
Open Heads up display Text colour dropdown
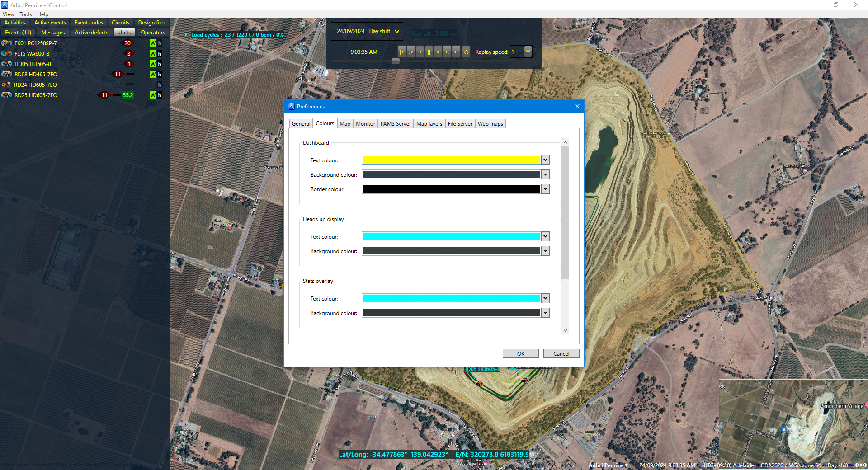tap(546, 236)
